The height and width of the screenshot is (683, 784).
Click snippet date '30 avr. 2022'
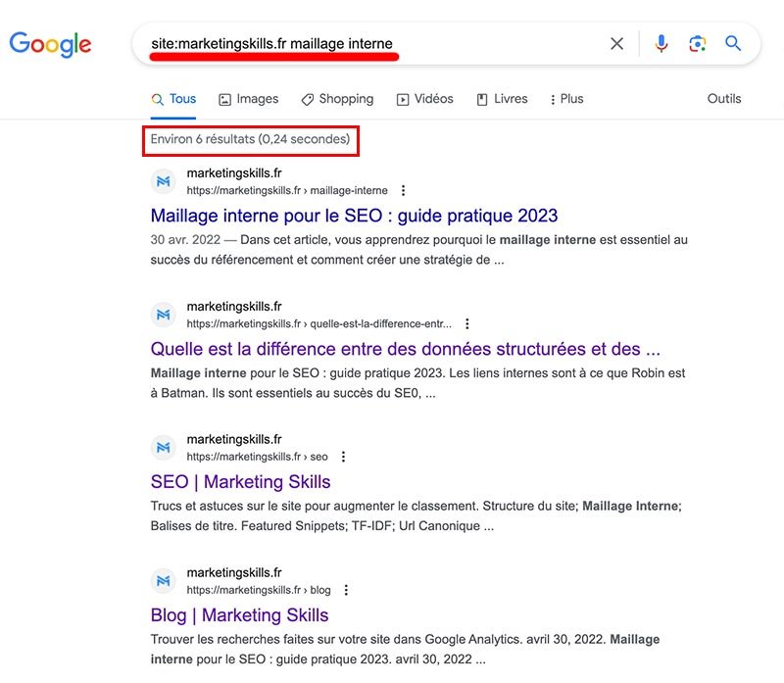185,240
